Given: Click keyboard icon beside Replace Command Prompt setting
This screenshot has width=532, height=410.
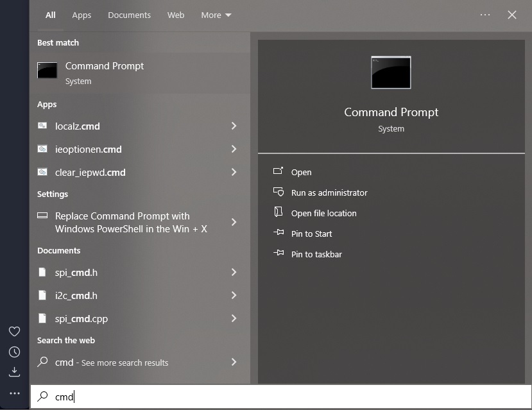Looking at the screenshot, I should (42, 216).
